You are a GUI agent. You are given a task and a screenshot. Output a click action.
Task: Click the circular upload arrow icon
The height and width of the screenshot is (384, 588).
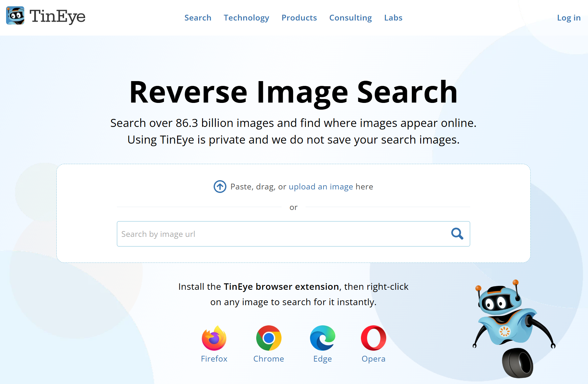[220, 187]
